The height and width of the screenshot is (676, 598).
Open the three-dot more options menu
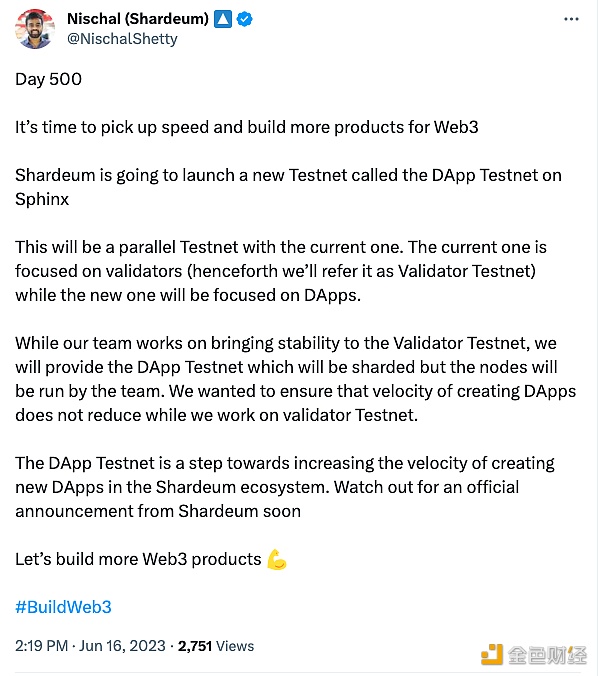(x=571, y=19)
